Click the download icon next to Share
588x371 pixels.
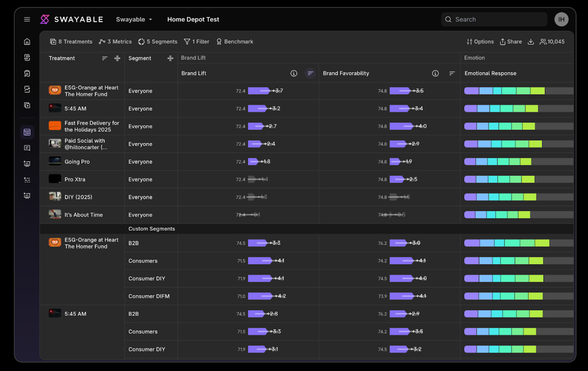tap(531, 42)
